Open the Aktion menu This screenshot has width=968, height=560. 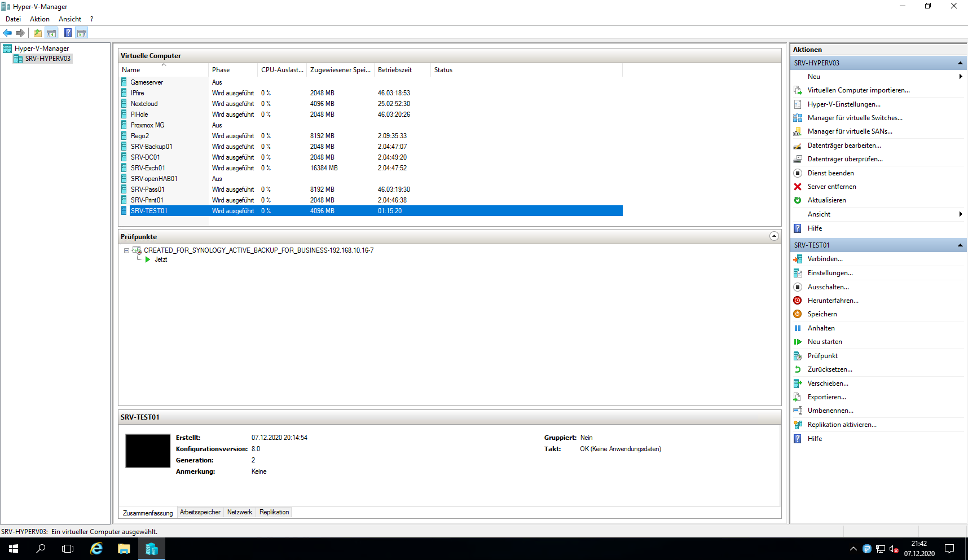39,19
